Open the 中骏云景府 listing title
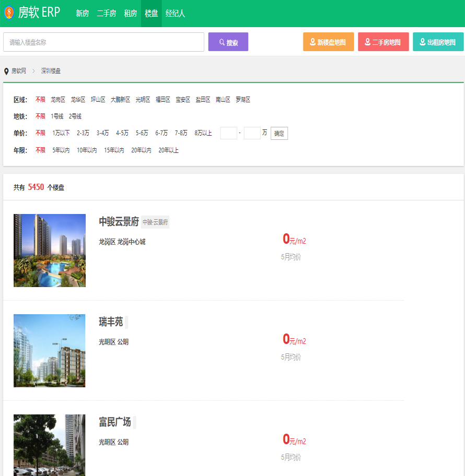This screenshot has height=476, width=465. tap(119, 222)
